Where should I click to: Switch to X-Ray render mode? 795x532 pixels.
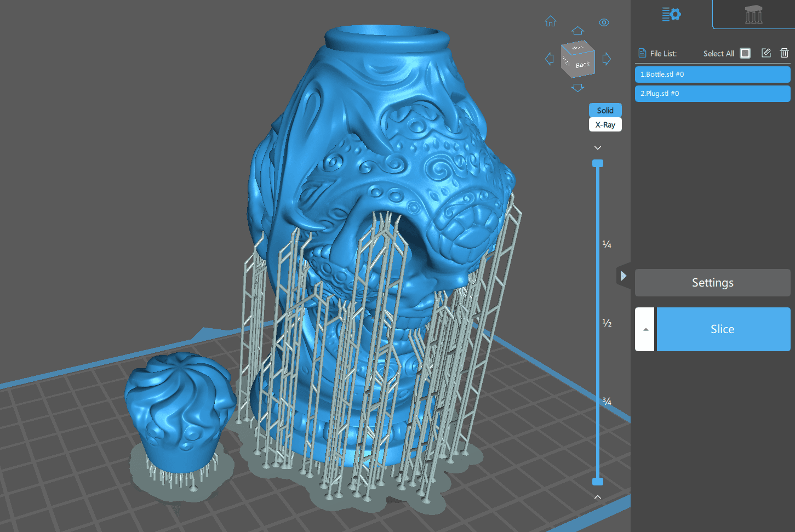pos(605,125)
